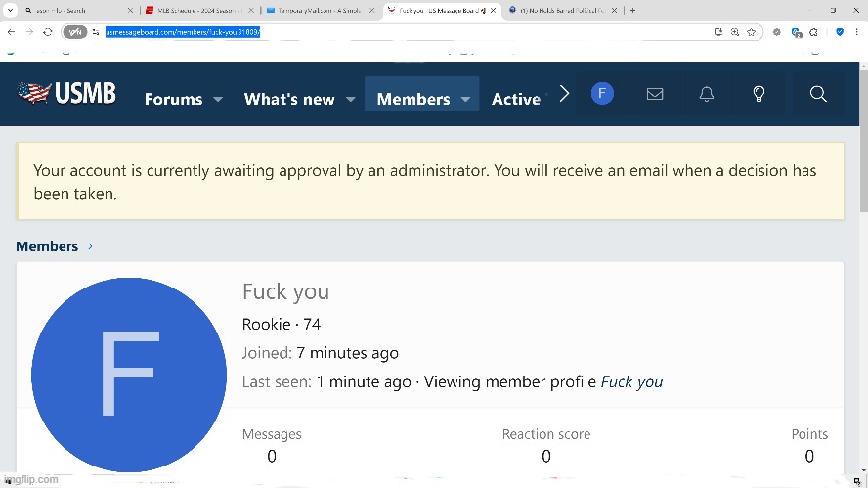Expand the Forums dropdown arrow
Screen dimensions: 868x488
[218, 100]
